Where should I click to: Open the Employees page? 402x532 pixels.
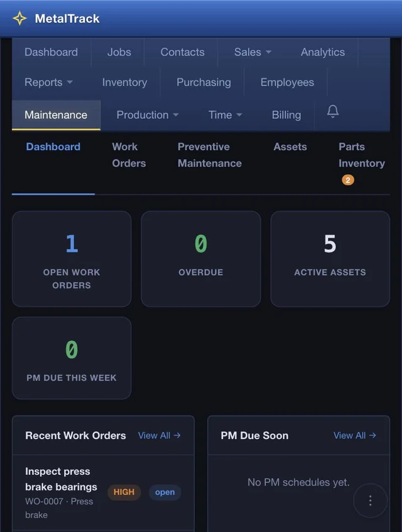point(287,82)
